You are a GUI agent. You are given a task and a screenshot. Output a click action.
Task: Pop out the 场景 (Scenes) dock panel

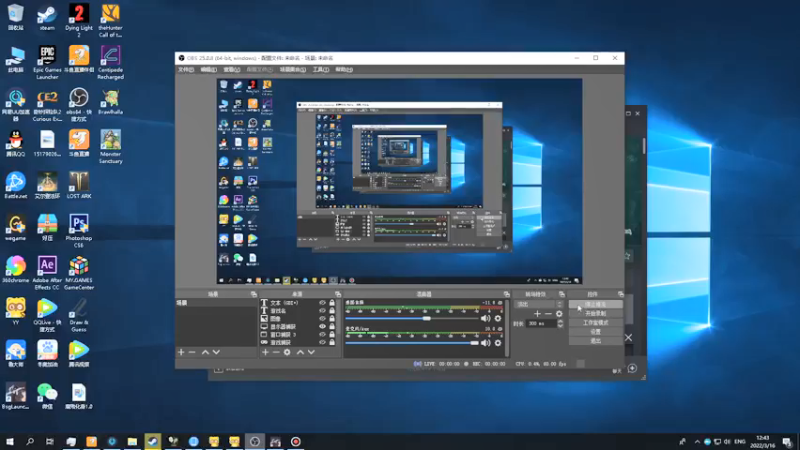[x=254, y=294]
